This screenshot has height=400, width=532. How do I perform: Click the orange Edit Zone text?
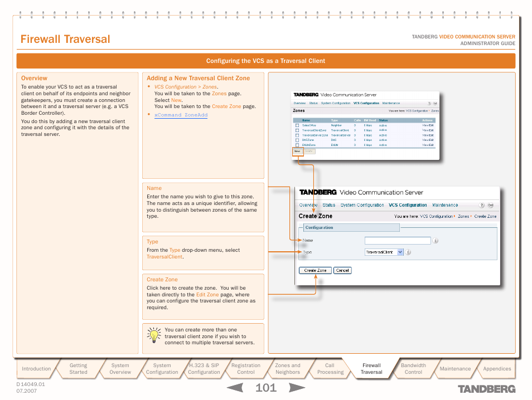pyautogui.click(x=207, y=295)
